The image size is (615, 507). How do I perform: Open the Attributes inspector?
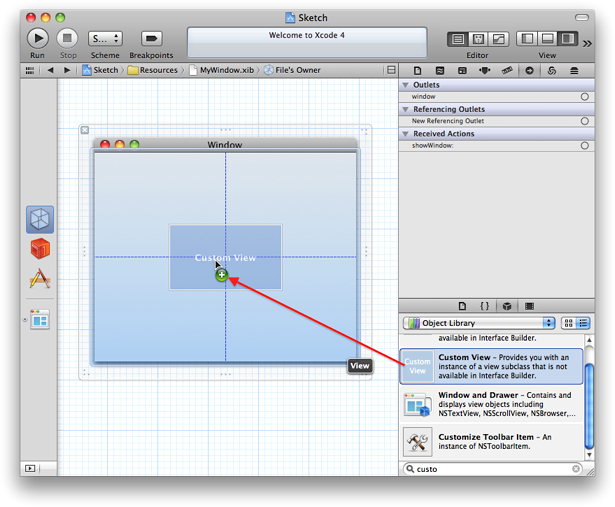tap(485, 71)
